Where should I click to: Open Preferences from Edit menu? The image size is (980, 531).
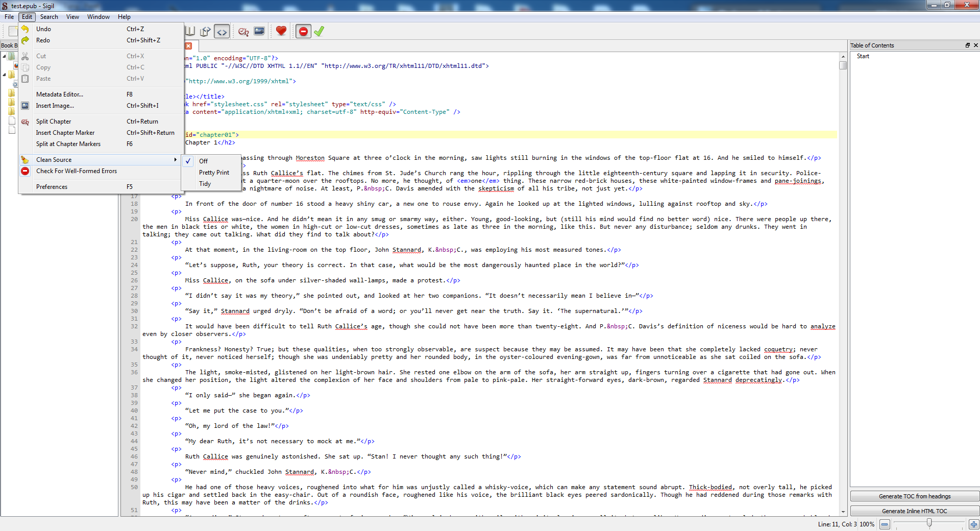click(x=101, y=187)
